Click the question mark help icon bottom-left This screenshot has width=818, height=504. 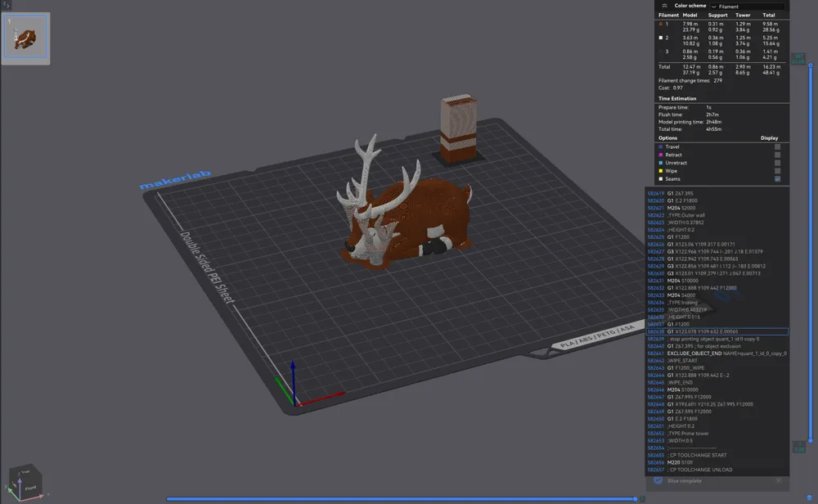7,497
